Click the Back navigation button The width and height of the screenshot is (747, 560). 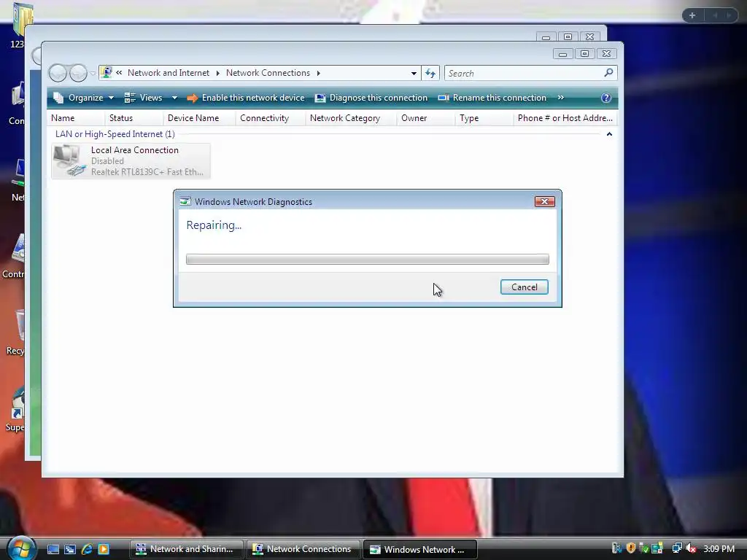[58, 74]
